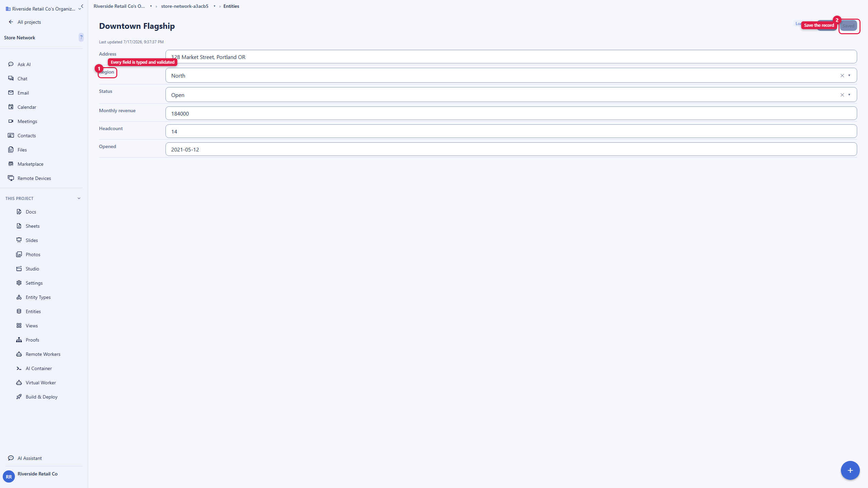Open the Ask AI sidebar icon
868x488 pixels.
(x=11, y=64)
